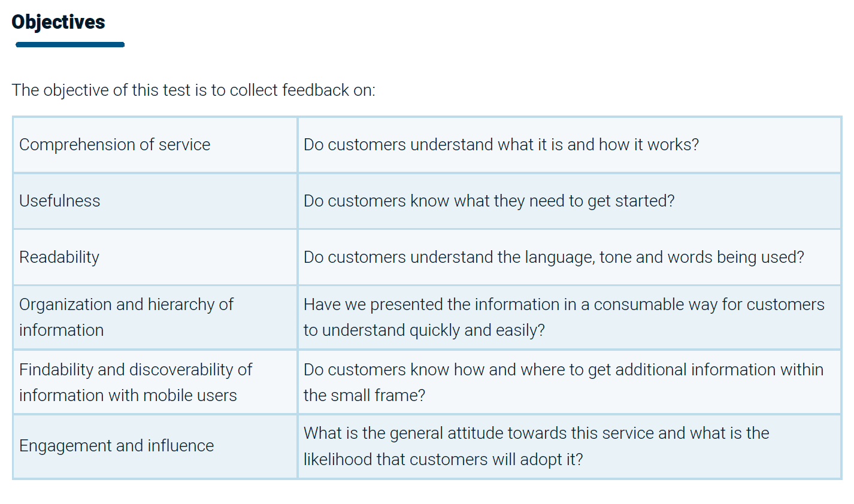Click the question about presenting information in a consumable way
The width and height of the screenshot is (854, 504).
(x=563, y=317)
